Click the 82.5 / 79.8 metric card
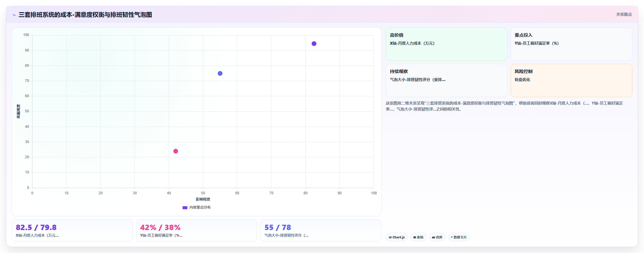This screenshot has height=253, width=644. point(72,230)
